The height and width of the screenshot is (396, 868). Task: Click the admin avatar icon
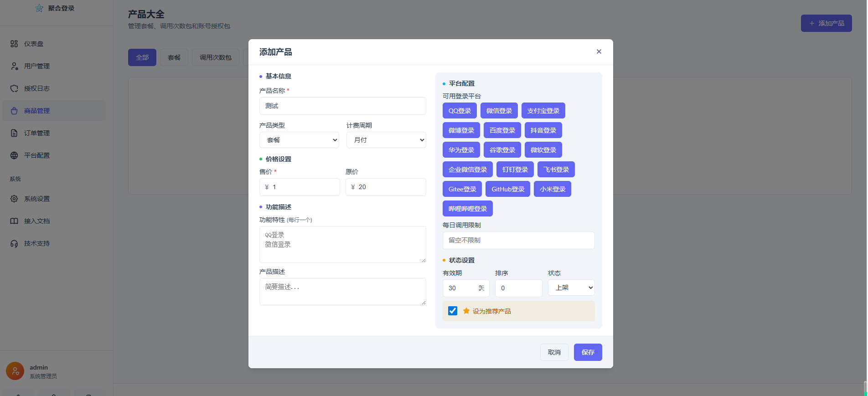(x=15, y=371)
